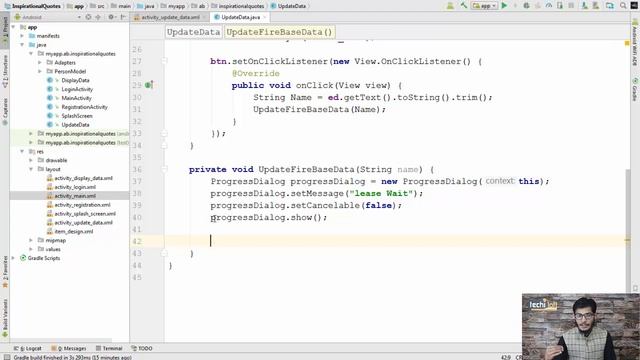The width and height of the screenshot is (640, 360).
Task: Run the app with the green play icon
Action: click(504, 6)
